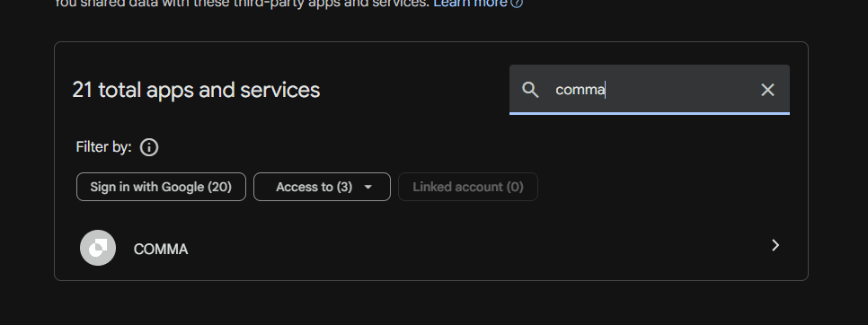
Task: Clear the search field with X
Action: [x=767, y=90]
